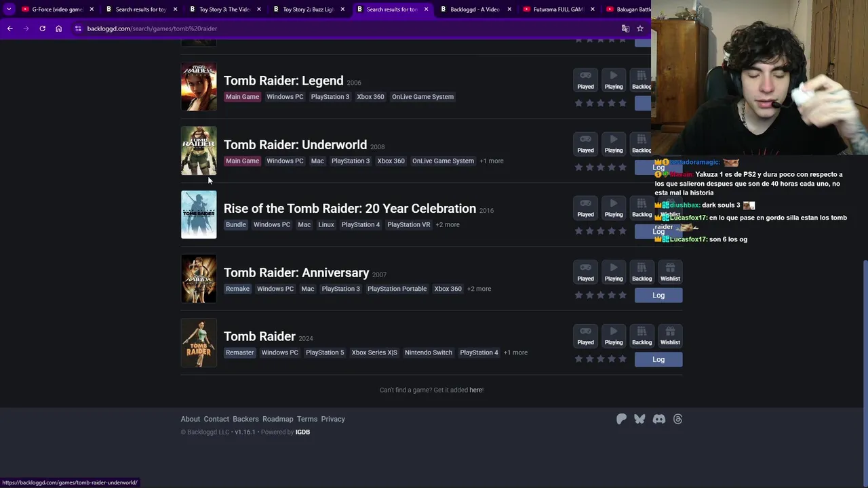Open the Backers footer link
868x488 pixels.
245,419
